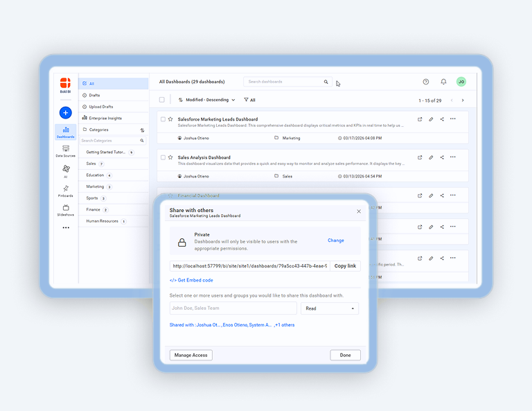This screenshot has height=411, width=532.
Task: Edit the Salesforce Marketing Leads Dashboard
Action: click(431, 119)
